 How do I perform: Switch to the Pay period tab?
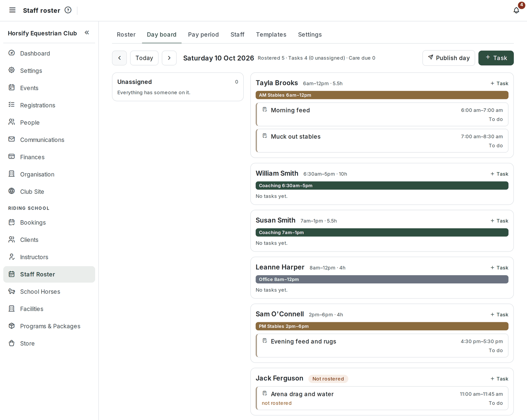point(203,35)
